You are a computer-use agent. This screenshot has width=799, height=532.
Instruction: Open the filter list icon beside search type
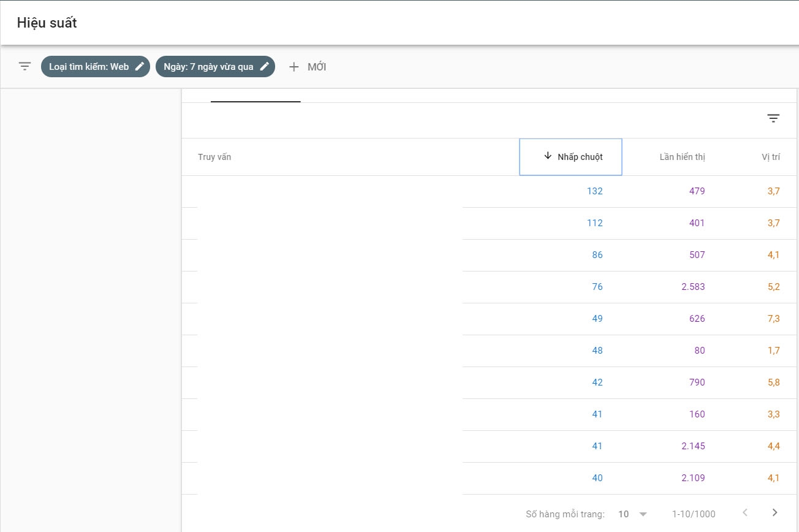(x=25, y=66)
